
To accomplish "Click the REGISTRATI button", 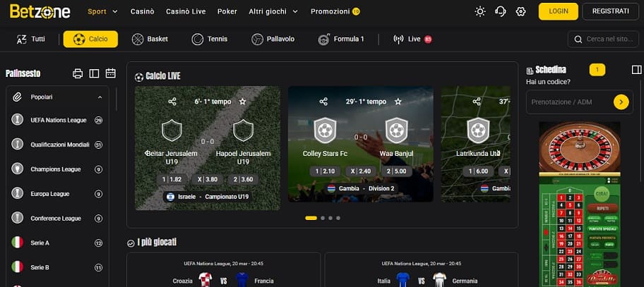I will [610, 11].
